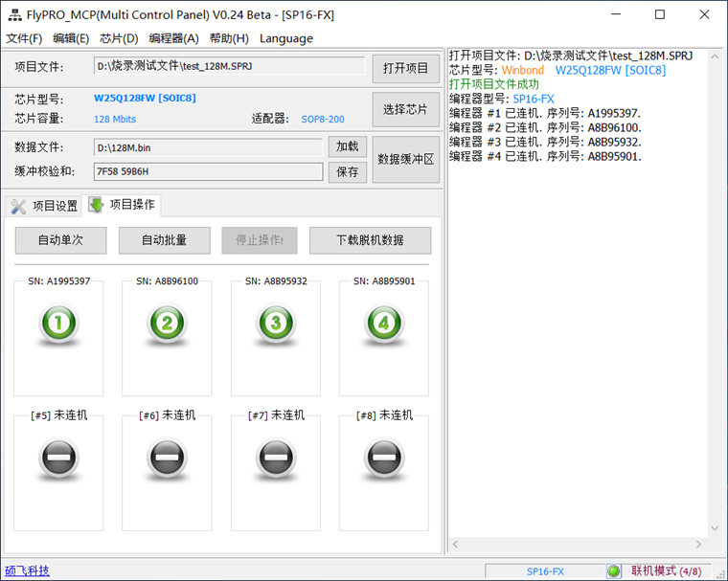This screenshot has width=728, height=581.
Task: Click 打开项目 button
Action: (405, 69)
